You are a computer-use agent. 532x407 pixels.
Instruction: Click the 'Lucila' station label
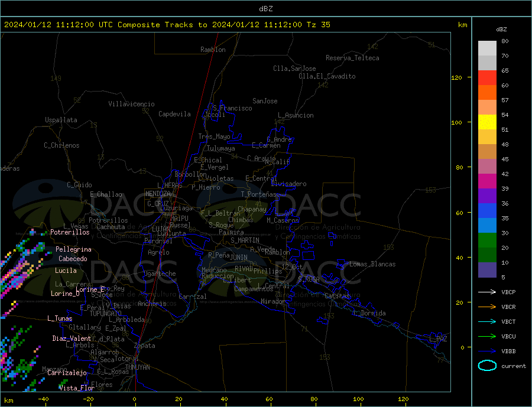click(66, 271)
